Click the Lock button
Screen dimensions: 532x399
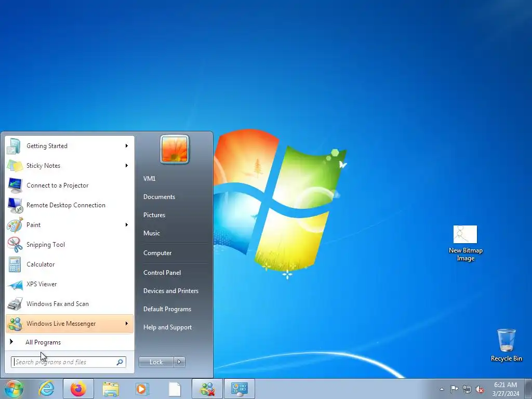coord(156,362)
